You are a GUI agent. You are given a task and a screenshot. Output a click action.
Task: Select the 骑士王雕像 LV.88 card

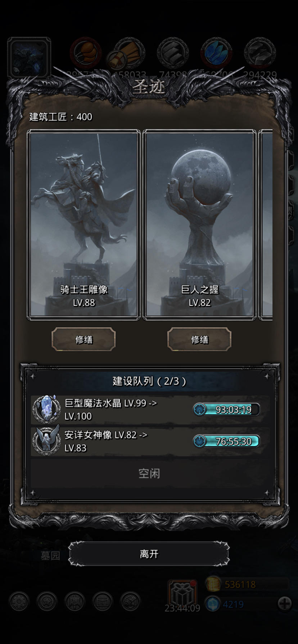(83, 225)
